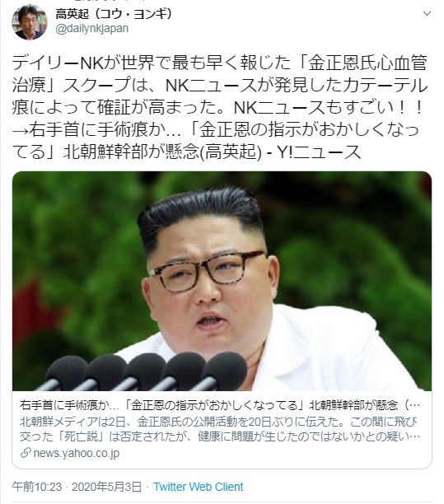Click the second description line starting 交った「死亡説」
This screenshot has width=444, height=504.
click(220, 436)
